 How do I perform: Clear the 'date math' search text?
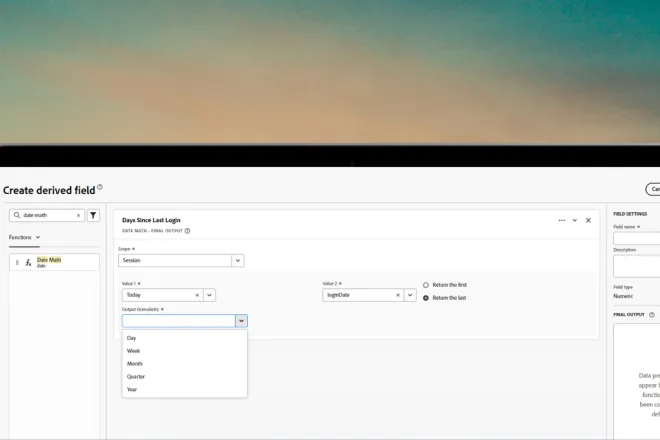point(78,215)
